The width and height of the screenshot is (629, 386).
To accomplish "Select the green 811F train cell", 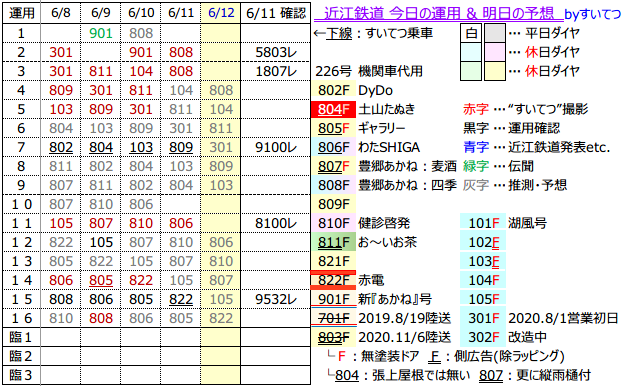I will pos(333,242).
